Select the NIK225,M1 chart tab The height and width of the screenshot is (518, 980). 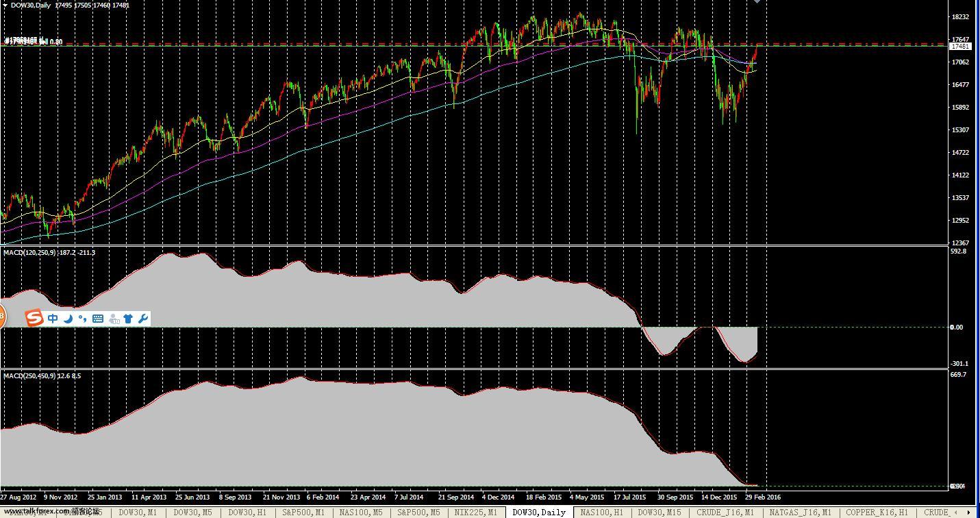coord(475,512)
